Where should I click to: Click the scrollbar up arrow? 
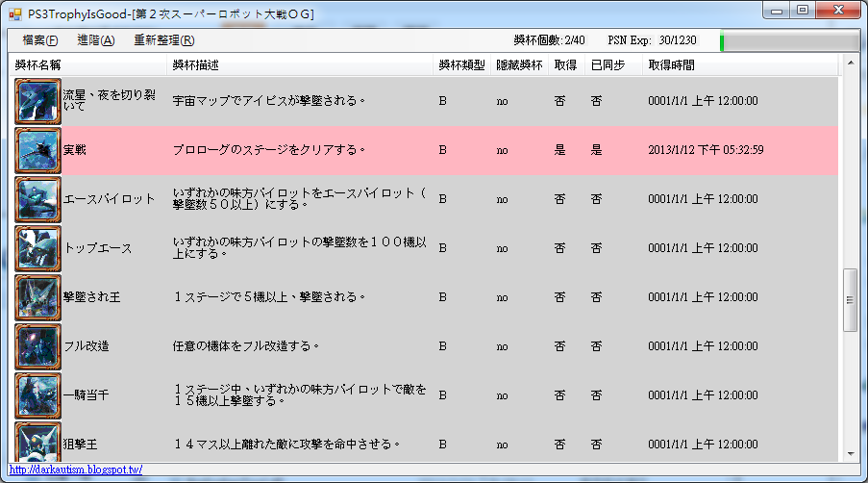[x=851, y=64]
